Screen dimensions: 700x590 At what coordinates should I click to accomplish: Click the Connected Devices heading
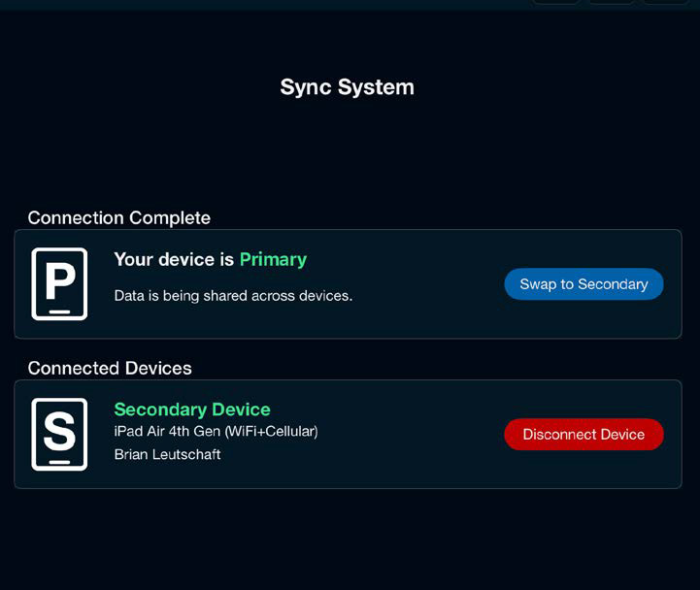[110, 368]
